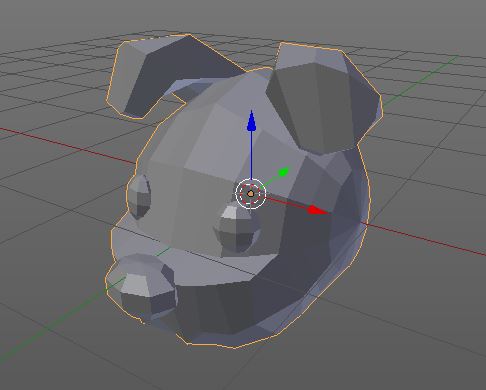Screen dimensions: 486x390
Task: Click the red X-axis arrow handle
Action: coord(318,210)
